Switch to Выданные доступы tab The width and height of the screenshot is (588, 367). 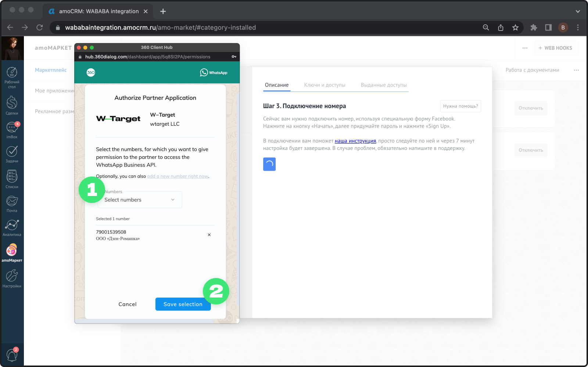point(384,85)
